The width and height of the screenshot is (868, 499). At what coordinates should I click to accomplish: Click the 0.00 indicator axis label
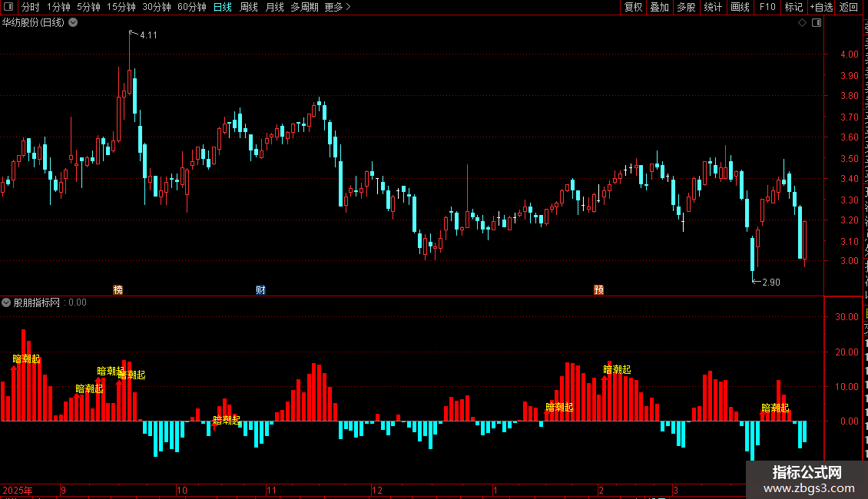[x=849, y=421]
